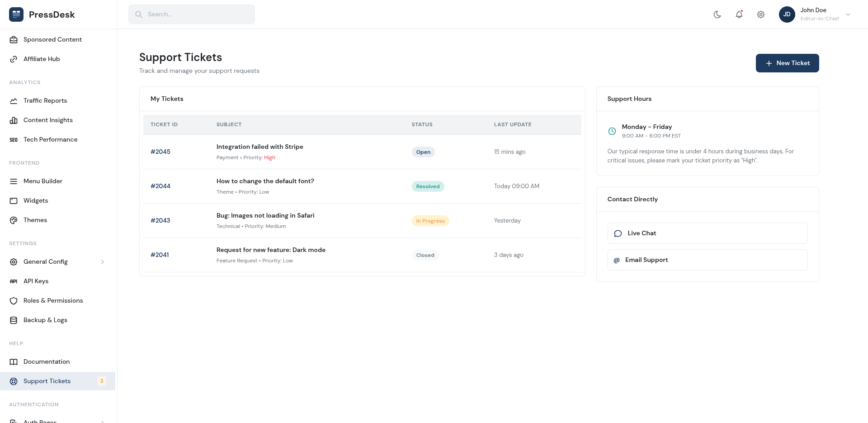Image resolution: width=868 pixels, height=423 pixels.
Task: Open ticket #2045 link
Action: (x=160, y=152)
